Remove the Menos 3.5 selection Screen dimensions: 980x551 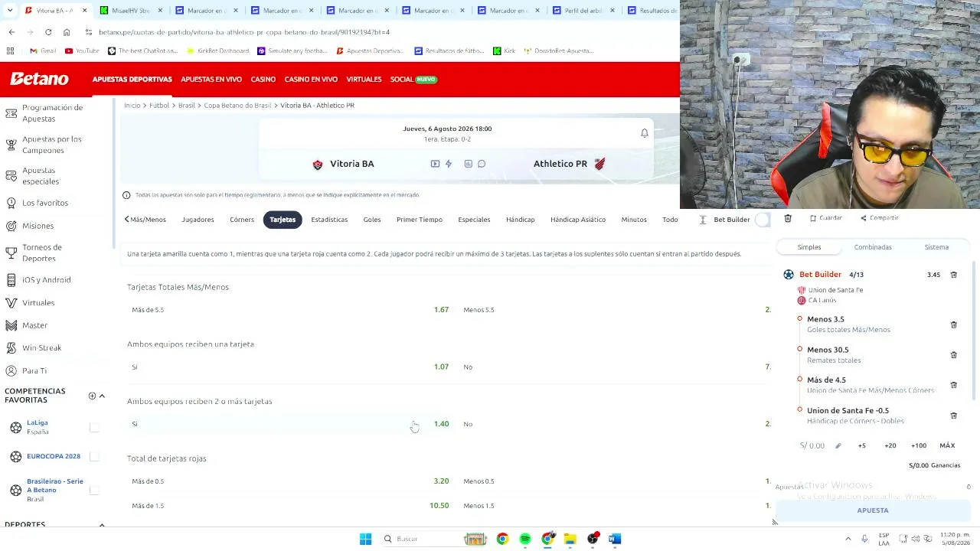pos(953,324)
